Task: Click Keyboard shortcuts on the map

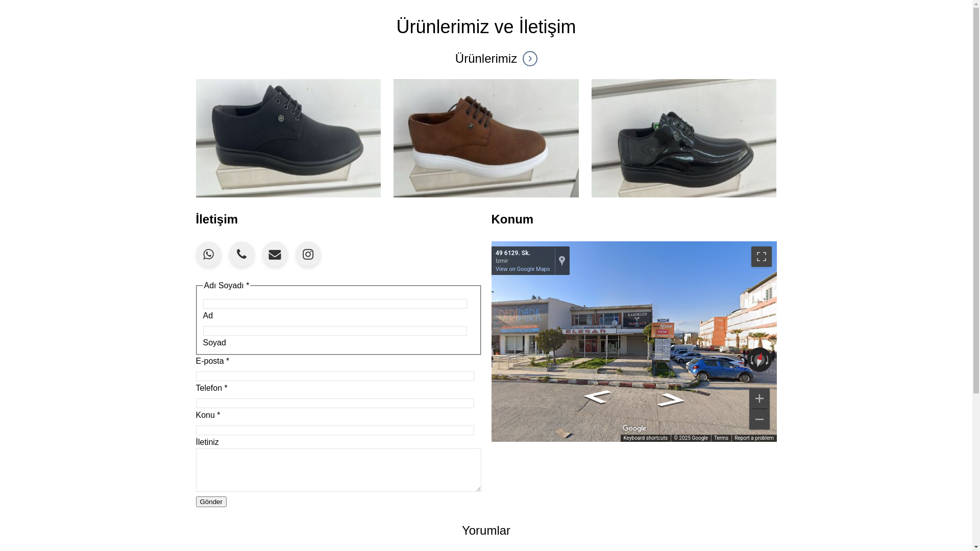Action: pos(645,438)
